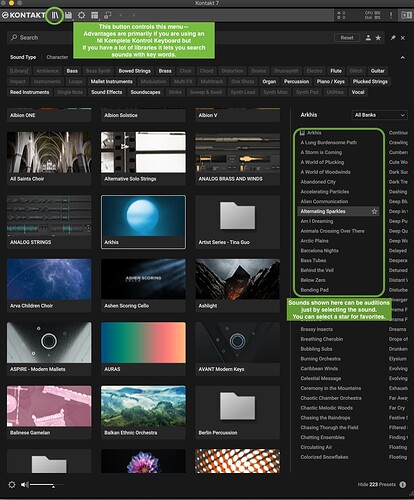Viewport: 414px width, 500px height.
Task: Click Hide 223 Presets
Action: coord(377,484)
